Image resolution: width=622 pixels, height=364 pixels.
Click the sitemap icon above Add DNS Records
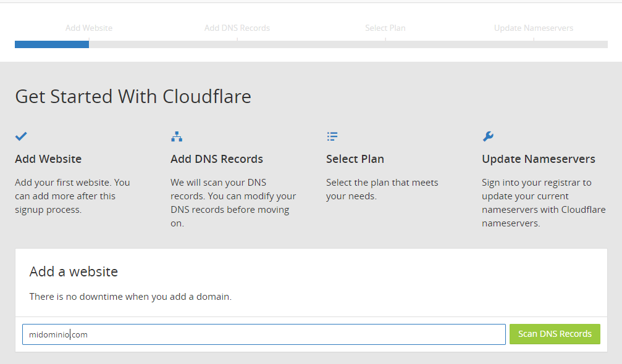coord(176,136)
